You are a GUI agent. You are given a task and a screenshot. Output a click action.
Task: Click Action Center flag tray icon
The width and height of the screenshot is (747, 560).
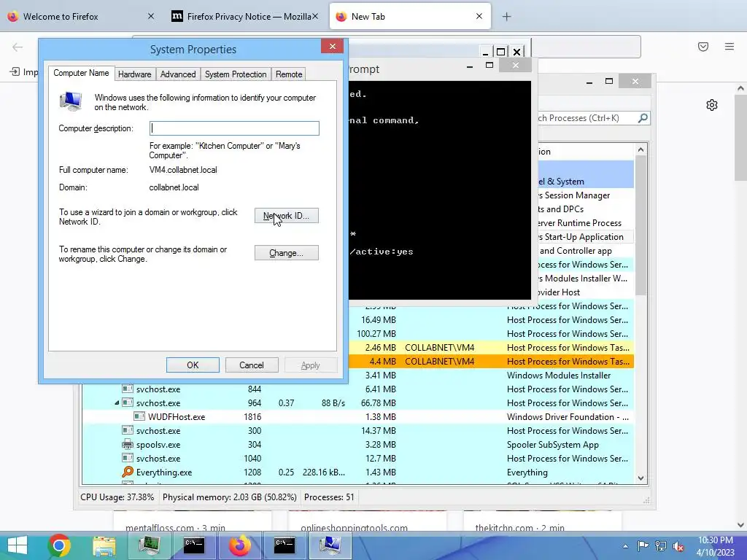click(x=643, y=546)
